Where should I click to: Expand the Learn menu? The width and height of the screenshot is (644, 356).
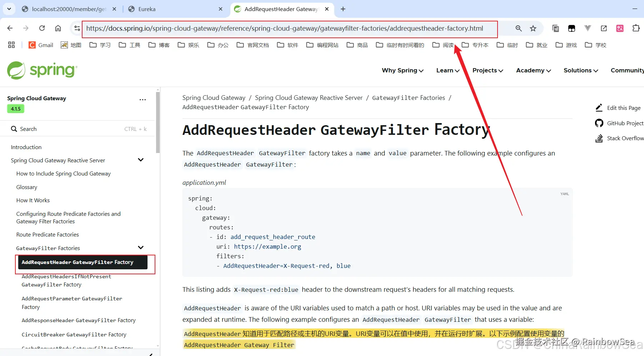click(448, 70)
